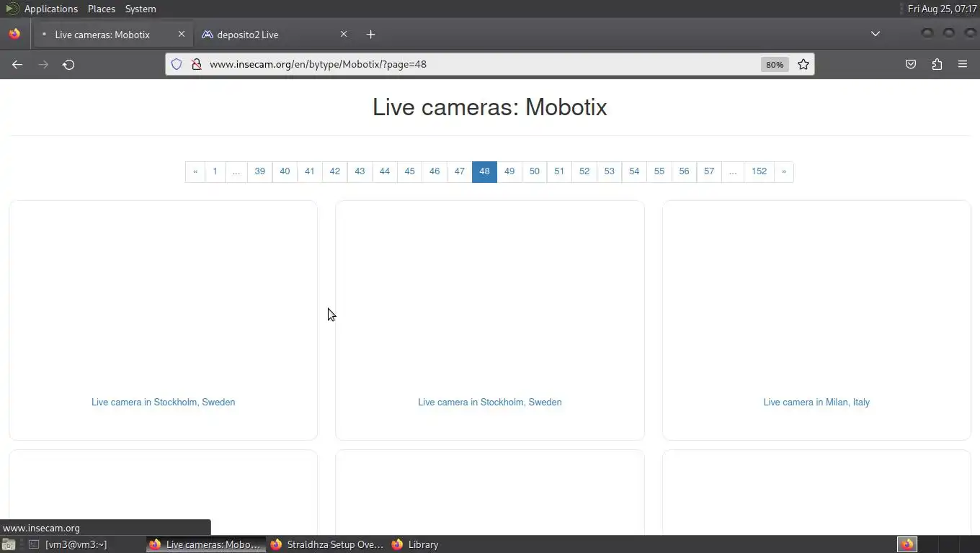Go to pagination page 54
980x553 pixels.
pyautogui.click(x=634, y=171)
